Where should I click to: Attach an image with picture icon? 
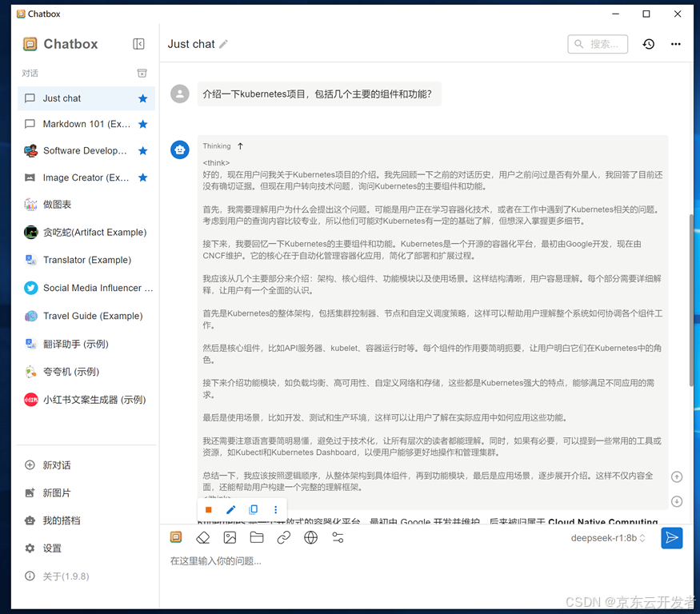(230, 537)
